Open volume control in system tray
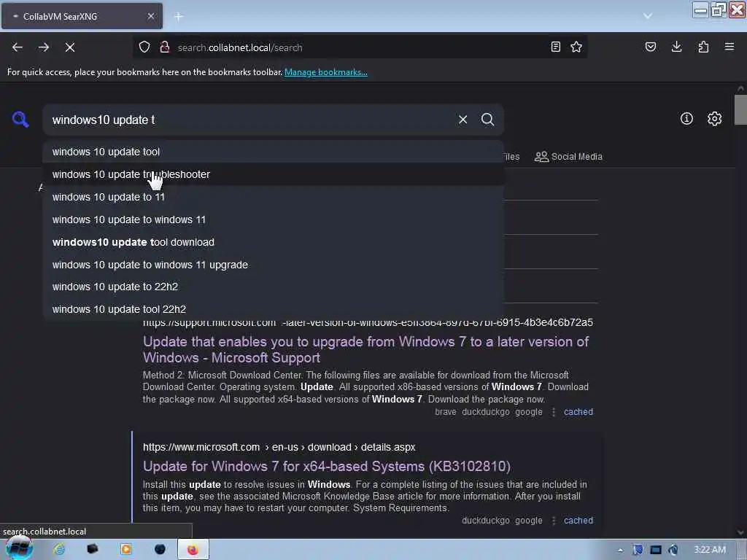Screen dimensions: 747x560 [x=673, y=550]
